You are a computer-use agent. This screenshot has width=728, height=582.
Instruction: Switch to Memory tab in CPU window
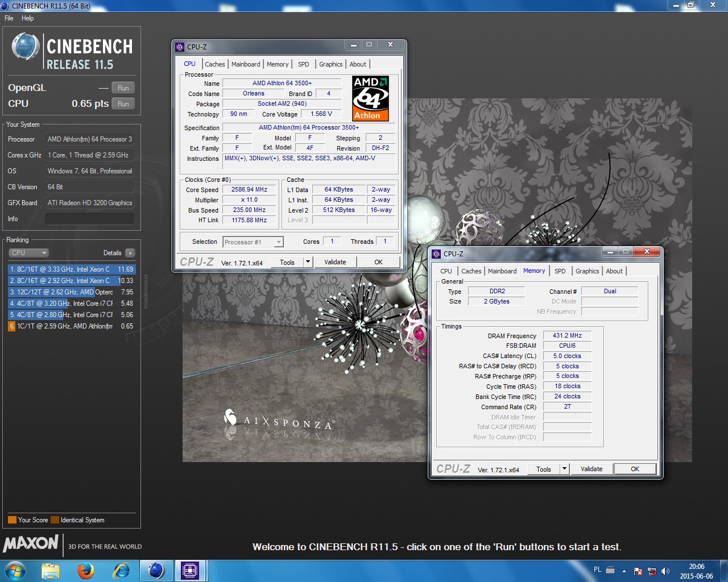[278, 64]
